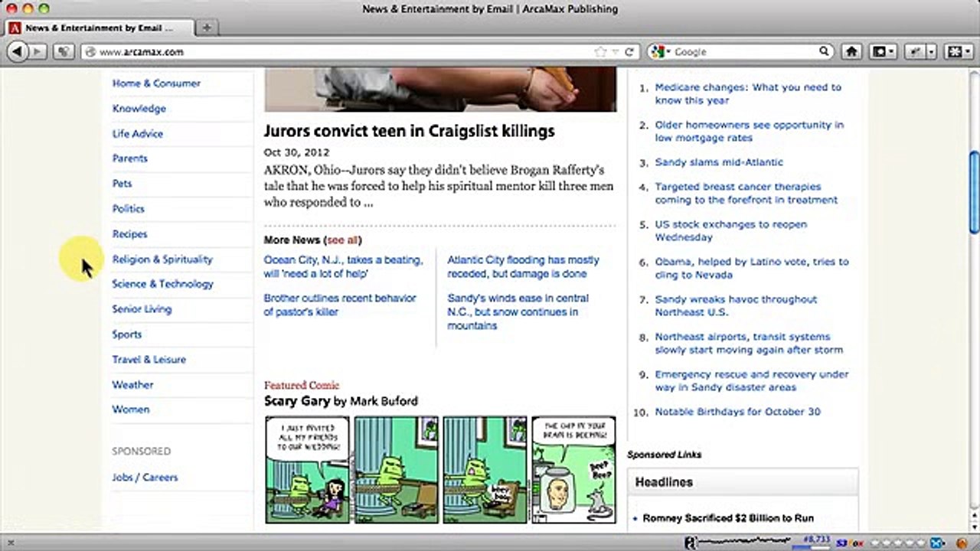Browse the Pets category
Screen dimensions: 980x551
[122, 184]
